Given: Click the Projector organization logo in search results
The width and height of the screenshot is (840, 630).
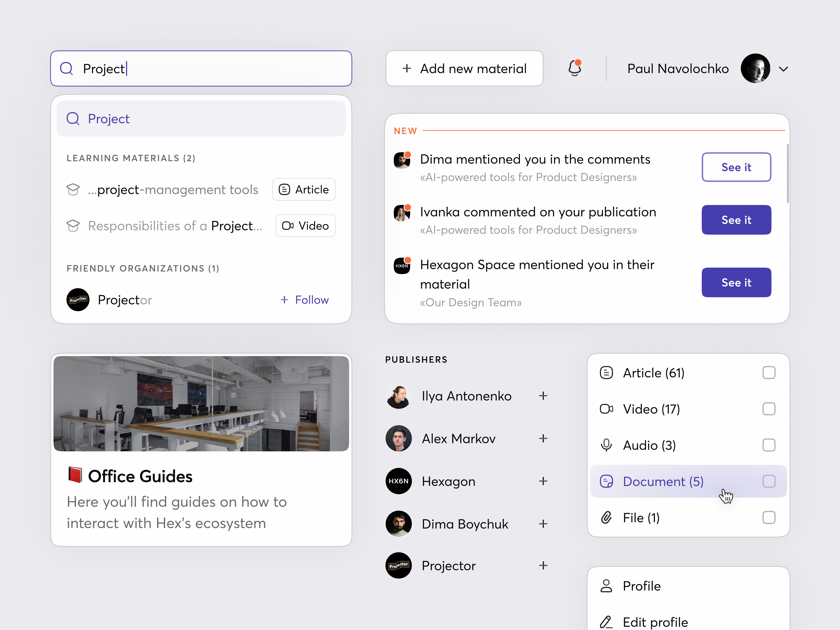Looking at the screenshot, I should 78,300.
